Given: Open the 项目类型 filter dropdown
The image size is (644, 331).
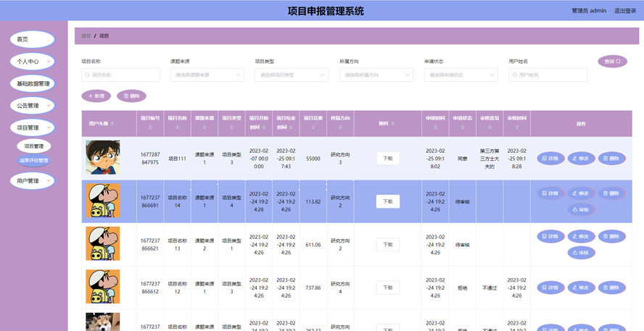Looking at the screenshot, I should click(292, 75).
